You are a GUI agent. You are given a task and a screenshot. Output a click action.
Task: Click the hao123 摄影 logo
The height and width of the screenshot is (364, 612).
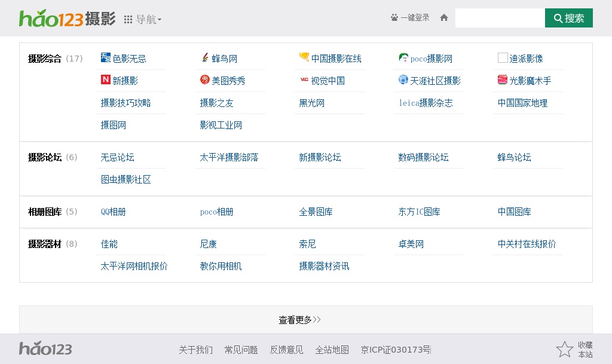coord(67,19)
